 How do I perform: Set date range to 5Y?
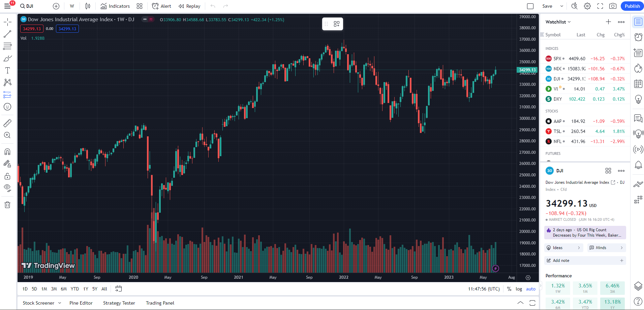(x=95, y=289)
